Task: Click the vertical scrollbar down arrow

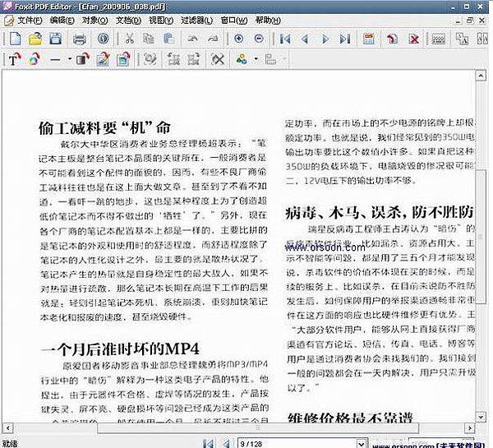Action: (481, 417)
